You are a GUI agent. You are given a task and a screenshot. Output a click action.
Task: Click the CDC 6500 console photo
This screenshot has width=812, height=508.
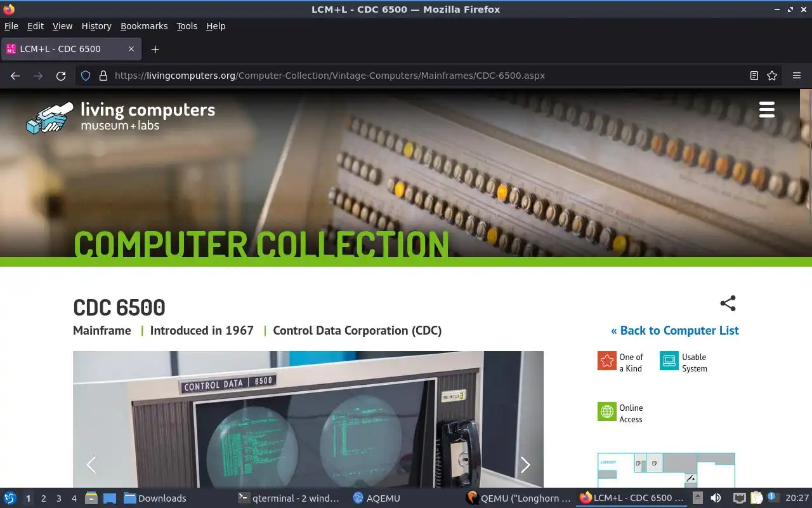point(308,419)
